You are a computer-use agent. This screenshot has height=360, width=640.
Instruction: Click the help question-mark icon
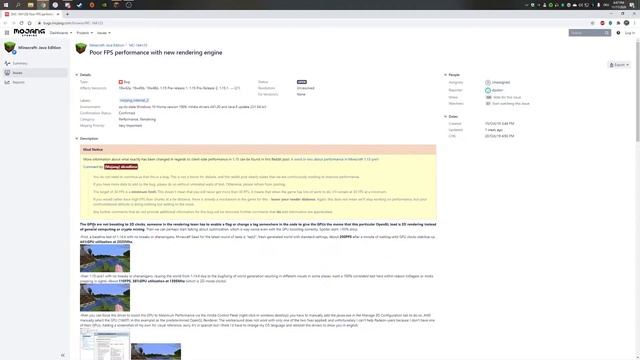click(x=618, y=33)
